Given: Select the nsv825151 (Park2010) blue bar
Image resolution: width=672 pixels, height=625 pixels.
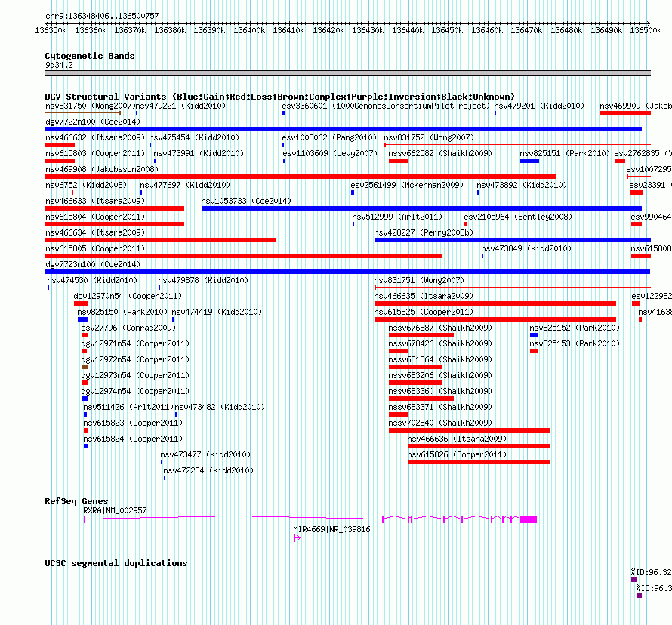Looking at the screenshot, I should click(x=529, y=161).
